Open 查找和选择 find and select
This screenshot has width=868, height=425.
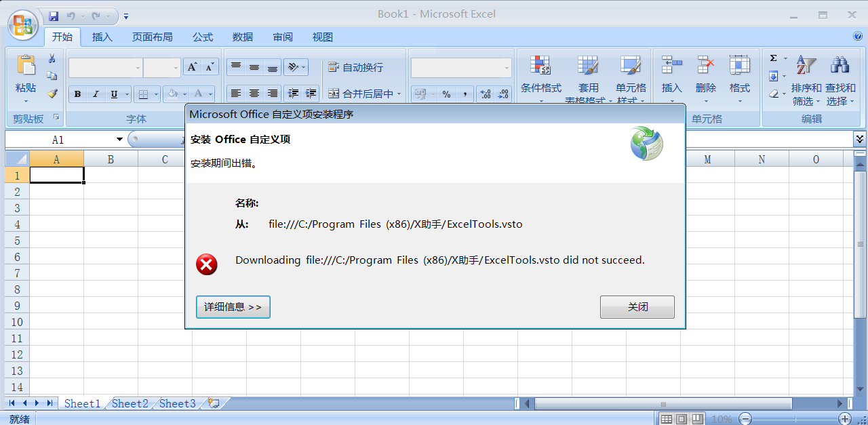click(840, 79)
